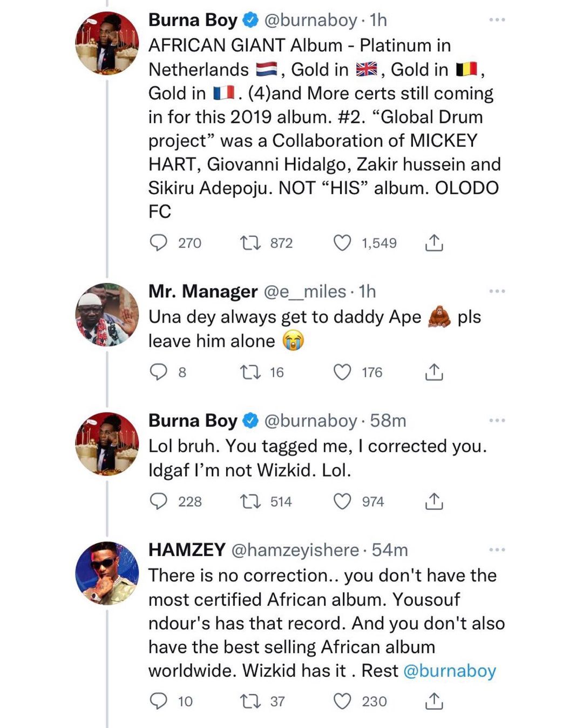This screenshot has height=728, width=583.
Task: Reply to Burna Boy's AFRICAN GIANT tweet
Action: click(159, 243)
